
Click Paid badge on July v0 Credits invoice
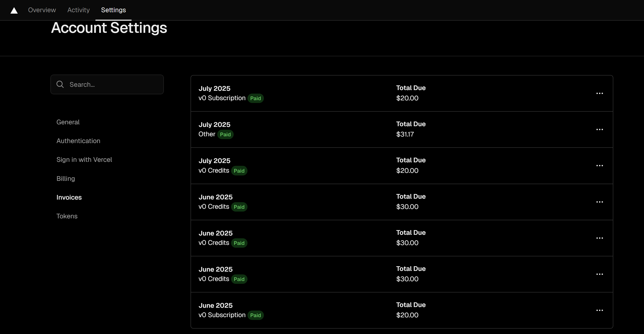coord(239,171)
